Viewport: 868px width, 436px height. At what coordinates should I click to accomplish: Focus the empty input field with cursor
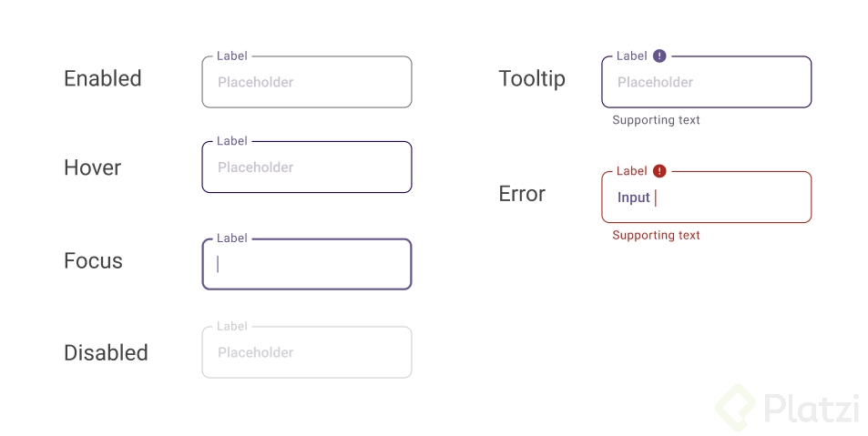coord(307,265)
